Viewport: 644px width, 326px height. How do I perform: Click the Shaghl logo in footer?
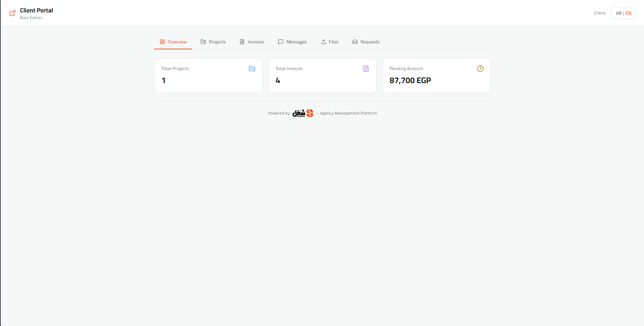tap(303, 113)
